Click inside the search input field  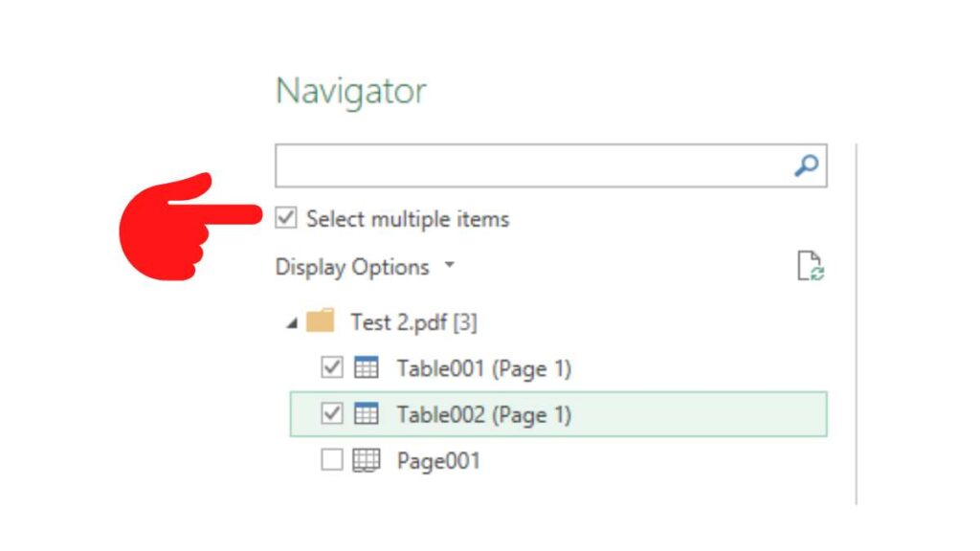[x=526, y=165]
